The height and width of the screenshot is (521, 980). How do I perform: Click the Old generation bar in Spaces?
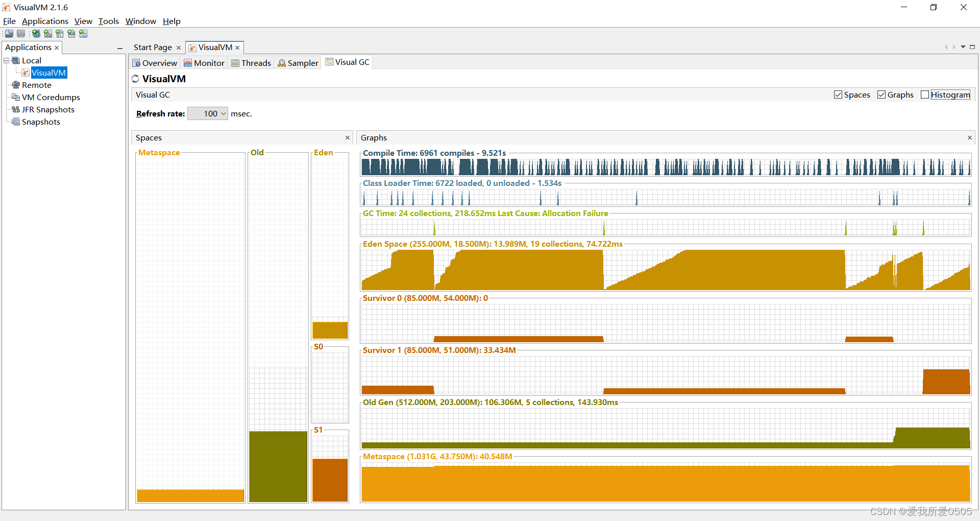278,466
